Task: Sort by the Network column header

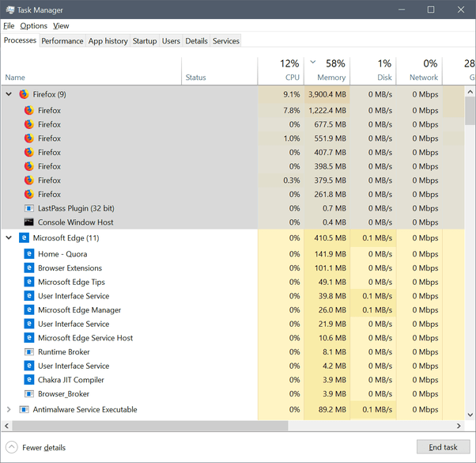Action: click(419, 71)
